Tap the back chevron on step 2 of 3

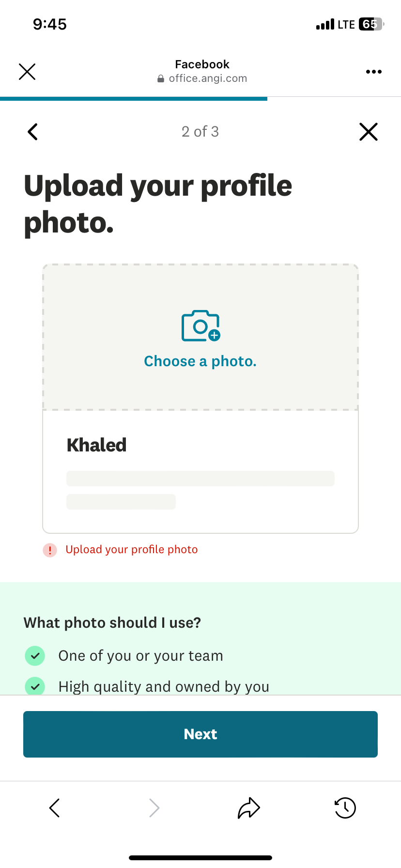point(32,131)
